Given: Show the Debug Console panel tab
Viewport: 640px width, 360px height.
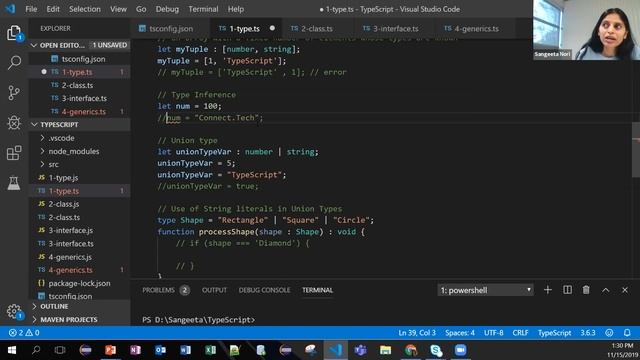Looking at the screenshot, I should point(264,290).
